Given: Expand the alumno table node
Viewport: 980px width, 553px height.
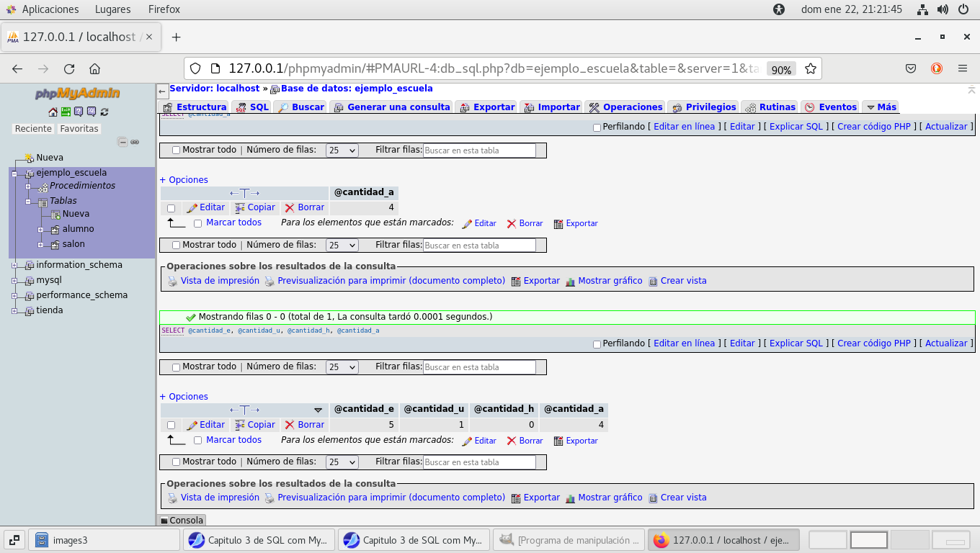Looking at the screenshot, I should (x=41, y=230).
